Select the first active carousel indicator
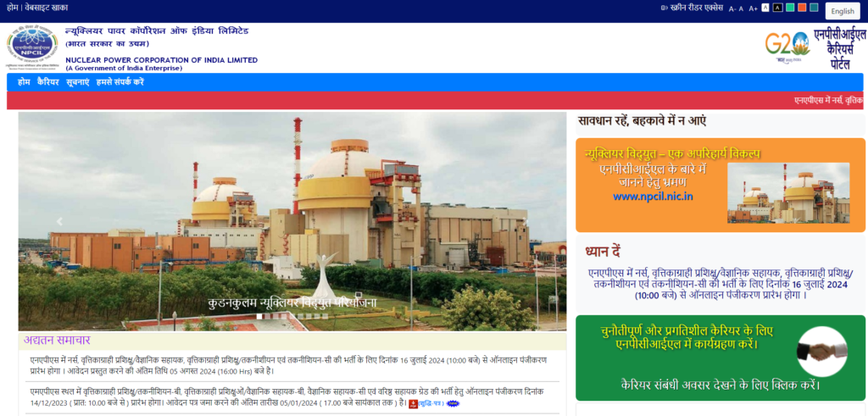868x416 pixels. [x=259, y=316]
